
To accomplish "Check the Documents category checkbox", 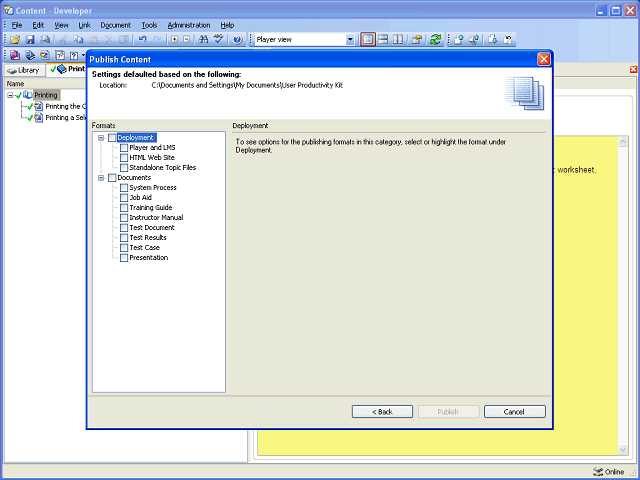I will pyautogui.click(x=112, y=178).
